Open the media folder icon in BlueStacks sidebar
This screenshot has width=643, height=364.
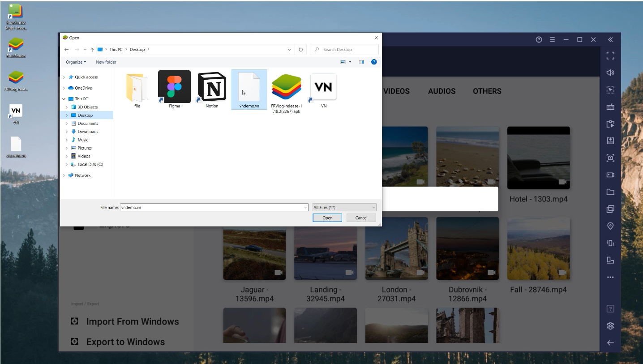point(610,192)
